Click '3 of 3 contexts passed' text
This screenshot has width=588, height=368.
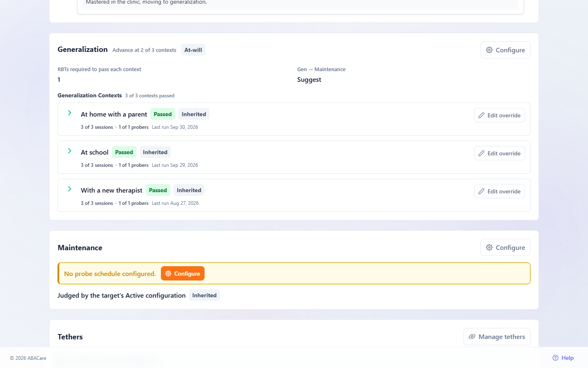150,96
